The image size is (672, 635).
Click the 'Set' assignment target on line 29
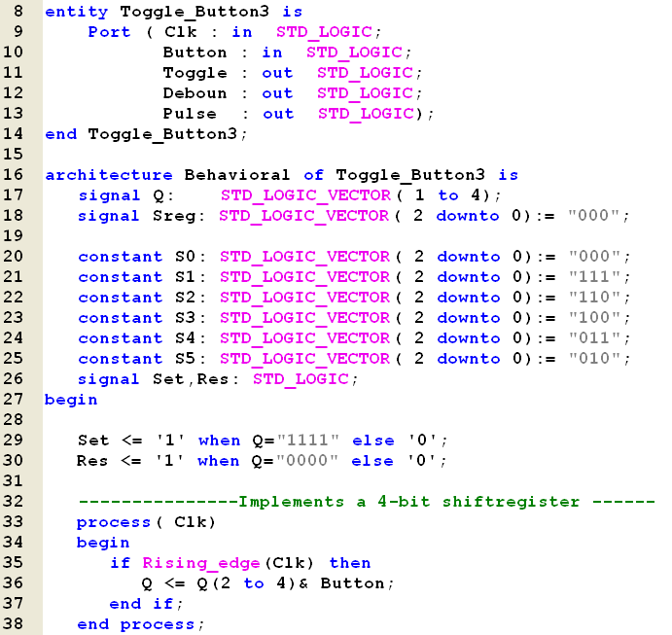93,441
